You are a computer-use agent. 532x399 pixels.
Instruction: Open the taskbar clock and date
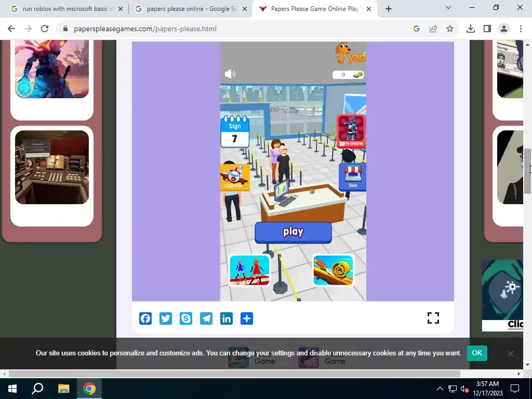487,389
